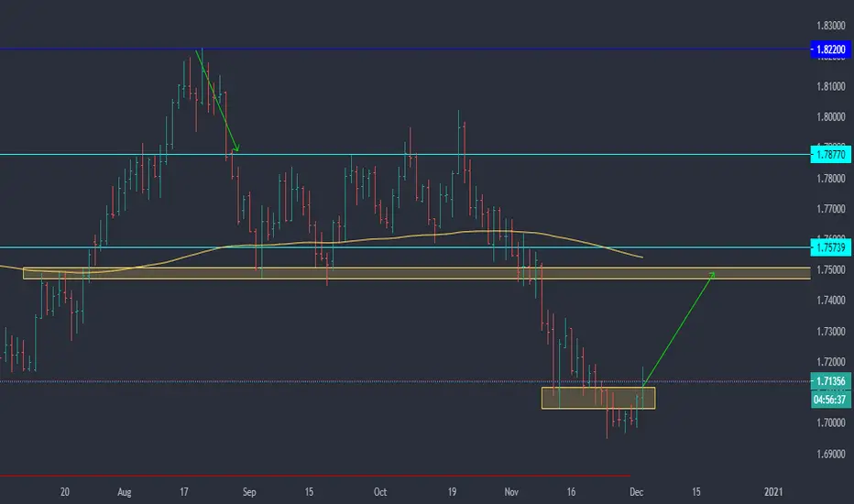Click the 15 date label between Sep and Oct
Image resolution: width=854 pixels, height=504 pixels.
(x=309, y=492)
